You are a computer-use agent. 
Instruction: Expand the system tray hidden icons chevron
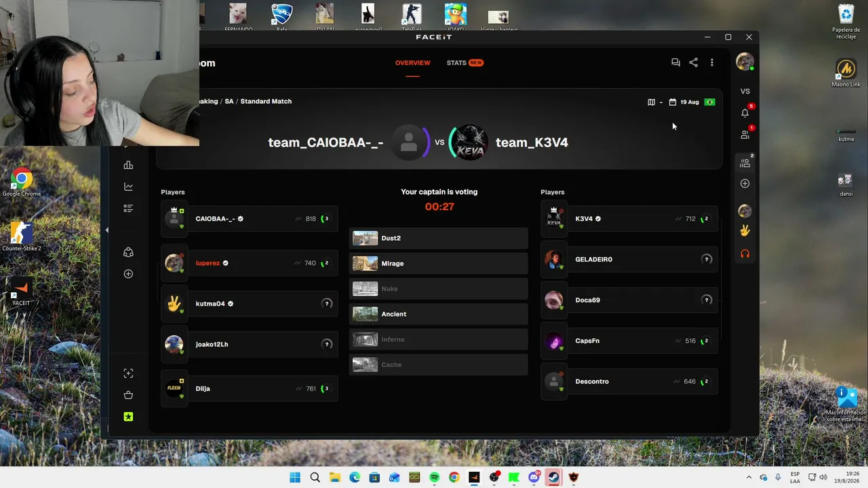(749, 478)
